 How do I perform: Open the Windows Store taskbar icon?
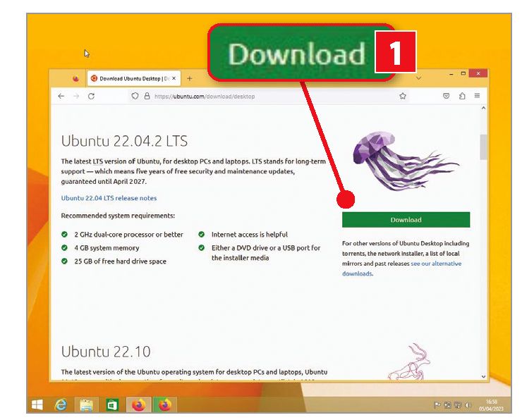112,404
